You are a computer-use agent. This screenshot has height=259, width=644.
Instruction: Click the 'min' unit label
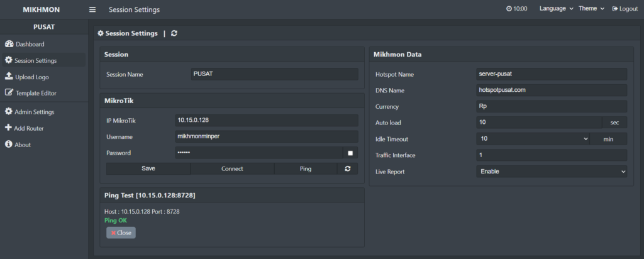tap(609, 139)
